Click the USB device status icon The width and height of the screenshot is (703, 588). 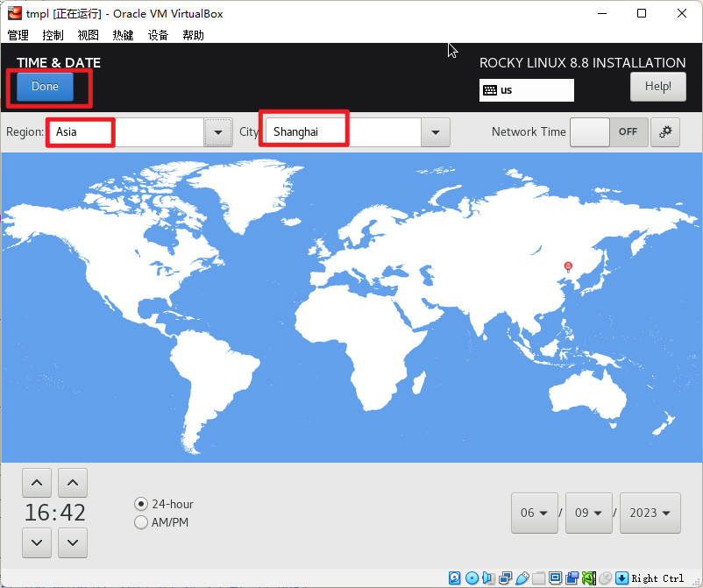tap(522, 578)
